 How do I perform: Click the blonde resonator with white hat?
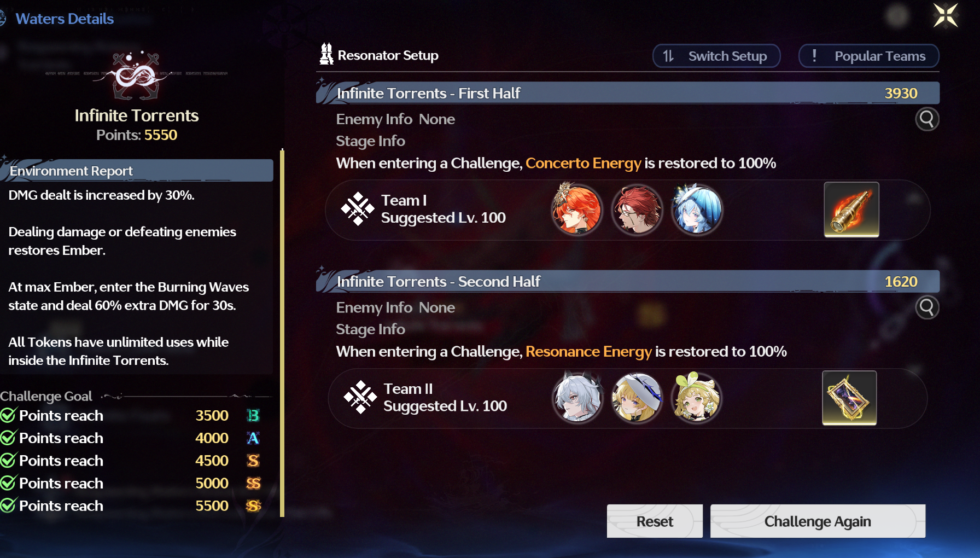[x=637, y=398]
